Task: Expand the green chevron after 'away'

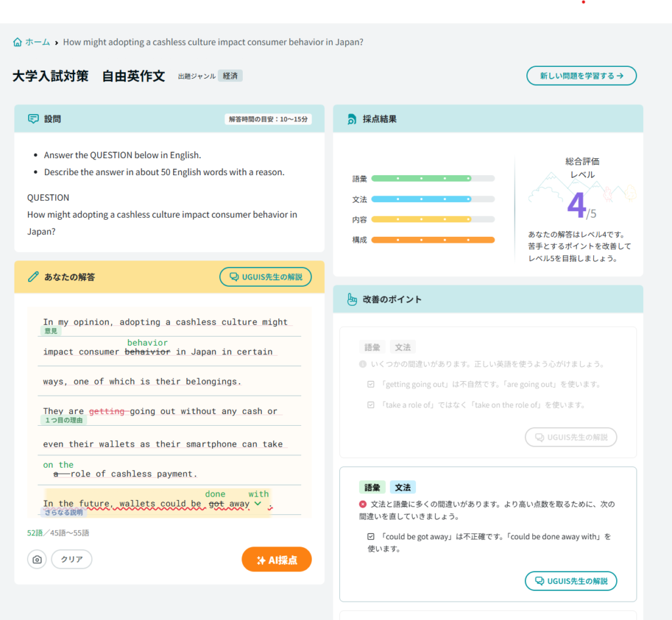Action: [258, 504]
